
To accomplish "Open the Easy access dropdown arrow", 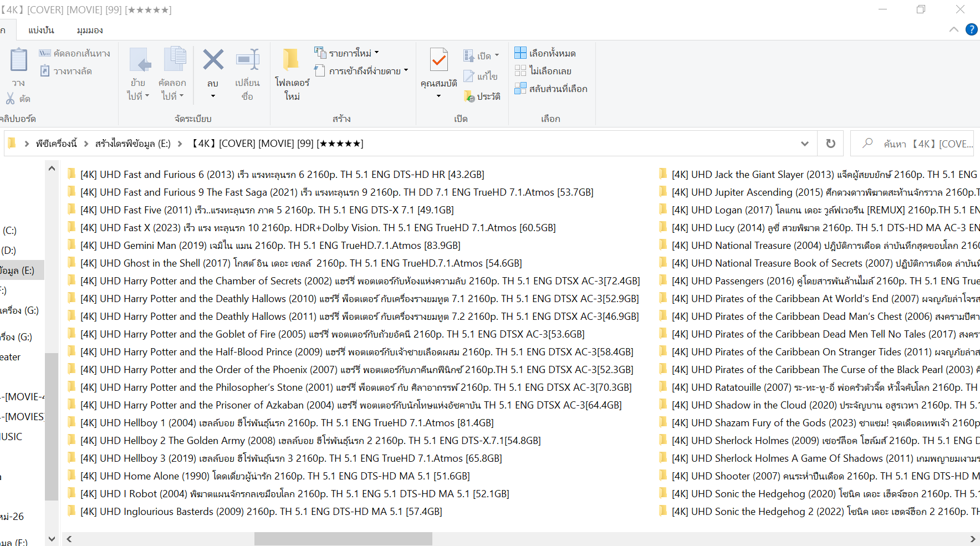I will (x=406, y=71).
